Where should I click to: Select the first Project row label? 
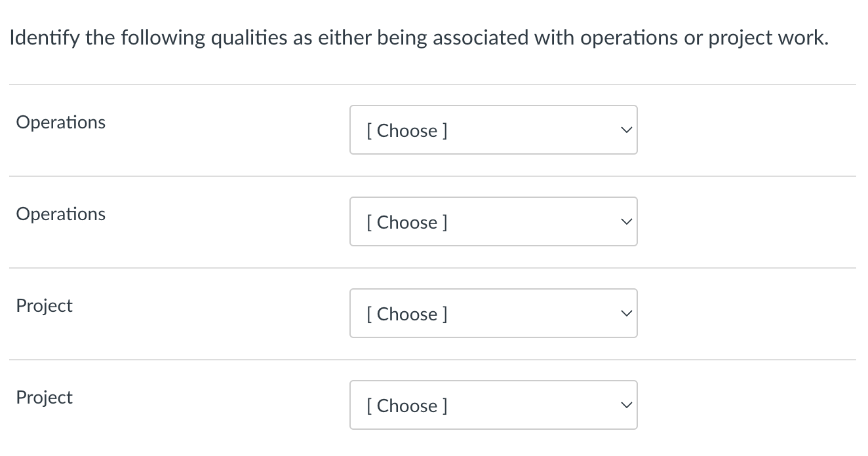(x=44, y=305)
